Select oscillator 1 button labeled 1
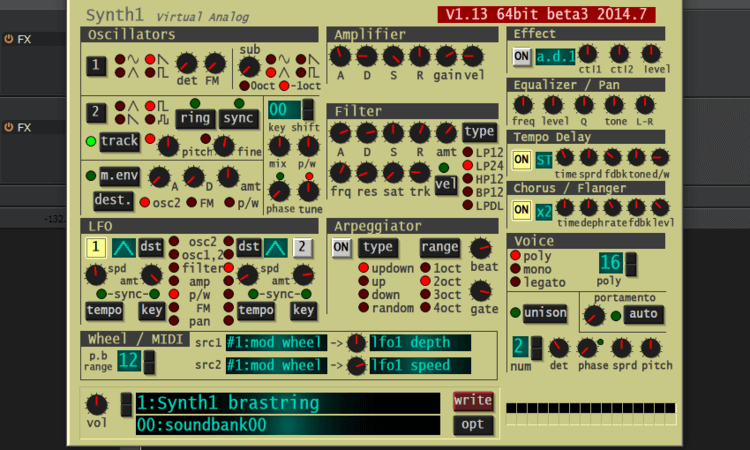 point(95,66)
